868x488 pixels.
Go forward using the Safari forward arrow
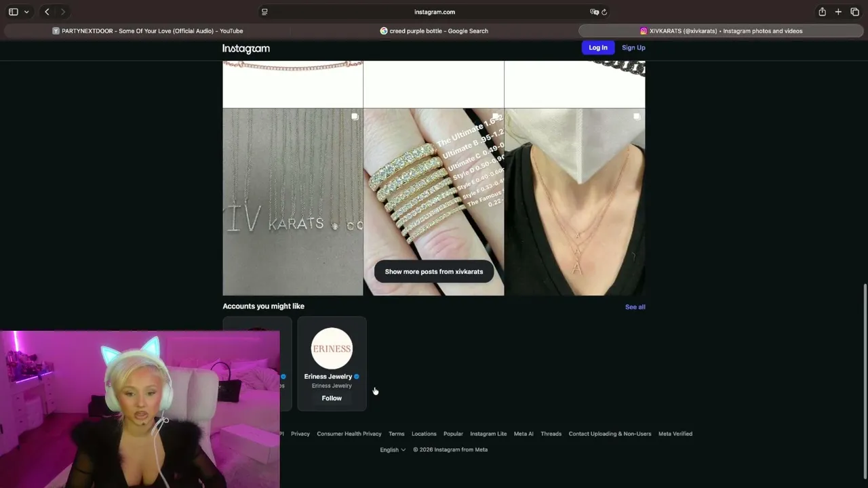click(63, 12)
